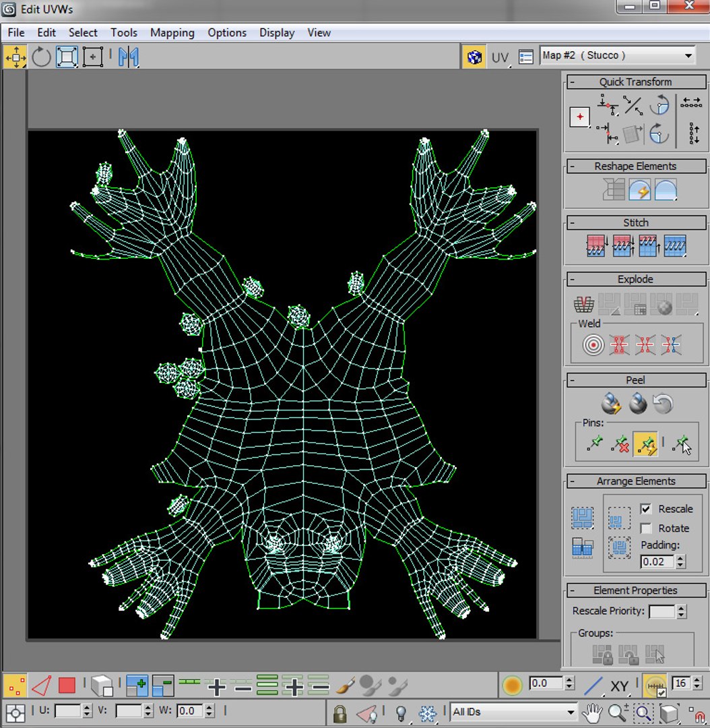
Task: Click Space Horizontally in Quick Transform
Action: coord(691,102)
